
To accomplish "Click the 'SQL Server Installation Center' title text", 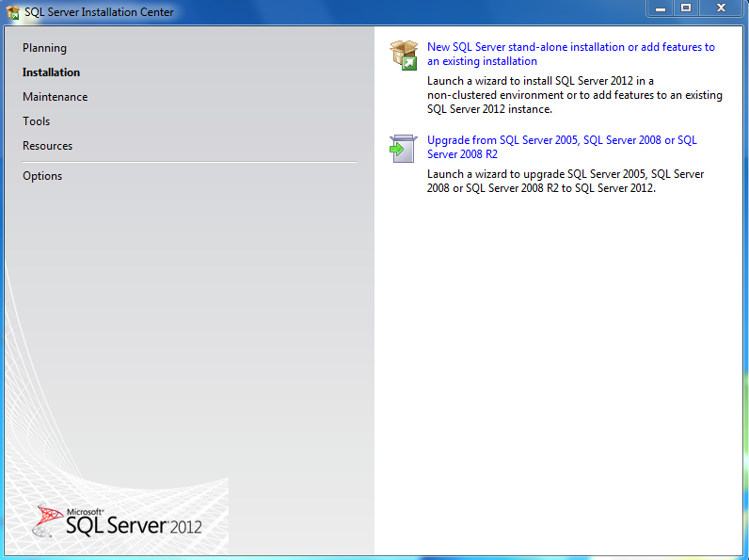I will (x=99, y=12).
